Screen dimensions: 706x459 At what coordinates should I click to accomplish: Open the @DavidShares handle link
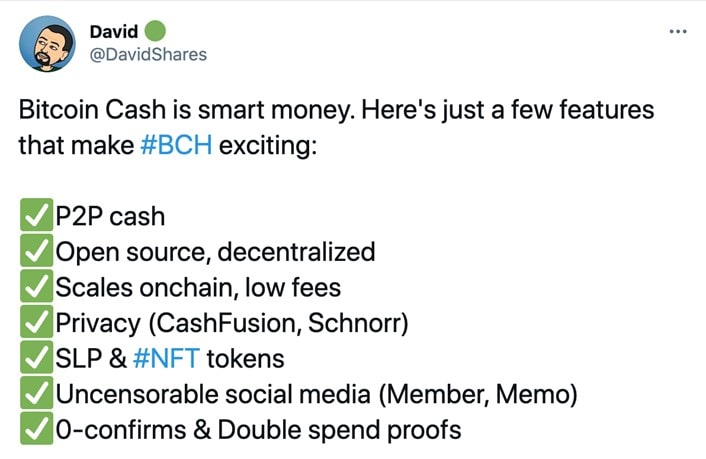(148, 55)
